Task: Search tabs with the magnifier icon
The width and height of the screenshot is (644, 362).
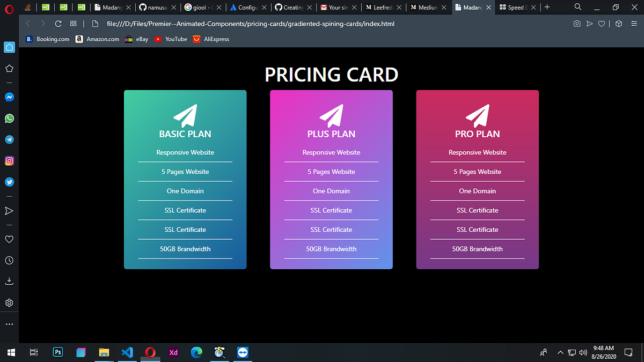Action: coord(577,7)
